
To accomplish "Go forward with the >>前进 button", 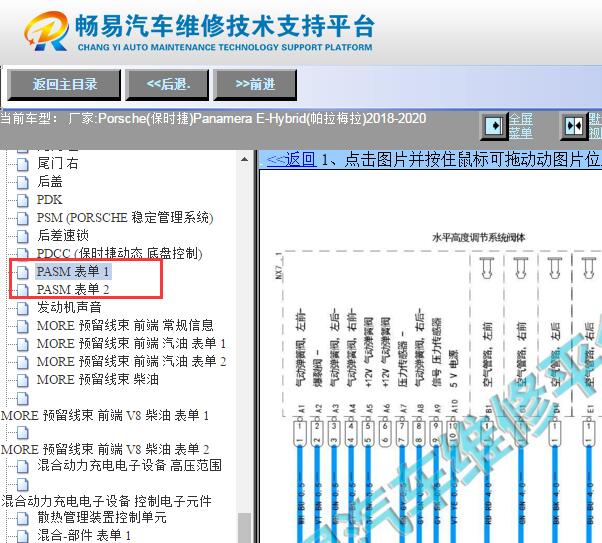I will [255, 84].
